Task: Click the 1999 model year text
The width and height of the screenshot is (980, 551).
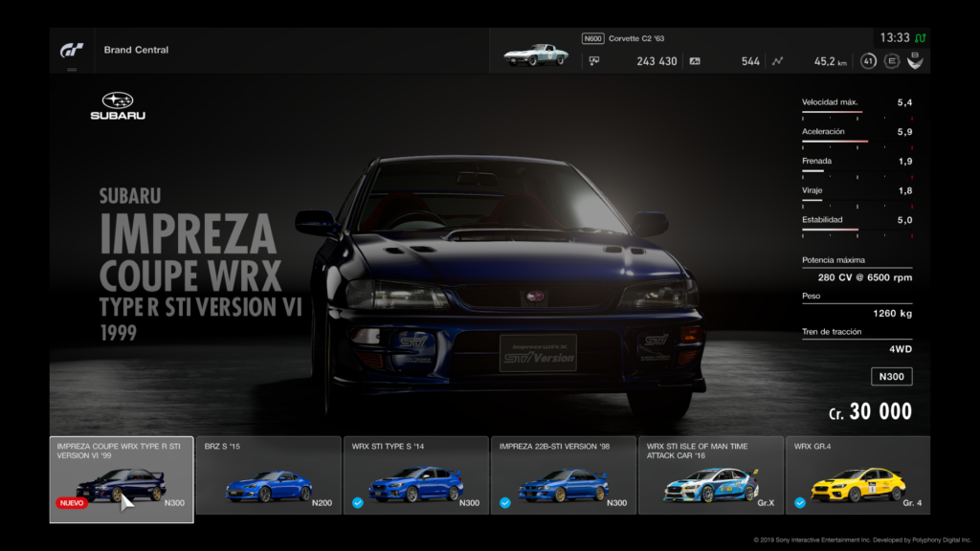Action: (118, 332)
